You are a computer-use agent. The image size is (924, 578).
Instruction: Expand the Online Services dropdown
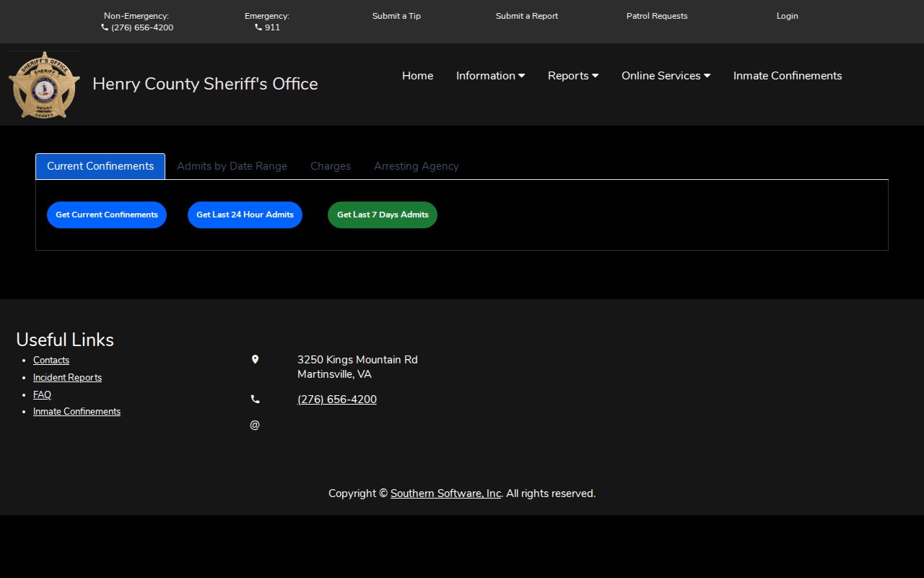666,76
